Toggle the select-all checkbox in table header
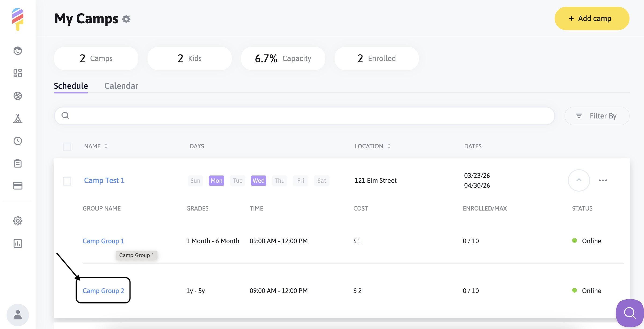Image resolution: width=644 pixels, height=329 pixels. (67, 146)
